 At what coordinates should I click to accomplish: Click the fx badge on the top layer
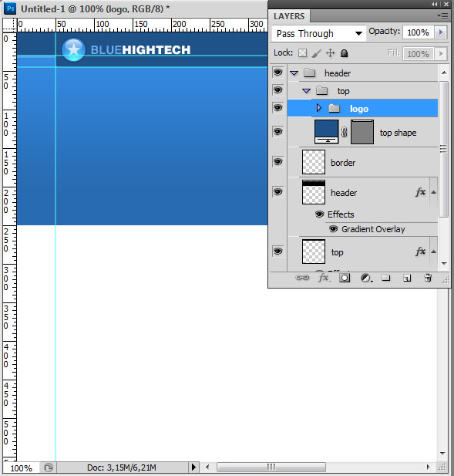pos(420,252)
